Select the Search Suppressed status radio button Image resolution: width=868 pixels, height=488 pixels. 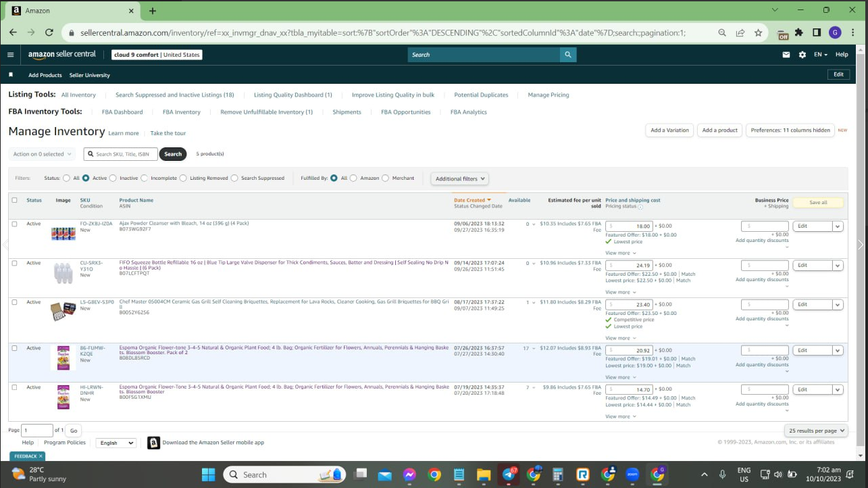234,178
